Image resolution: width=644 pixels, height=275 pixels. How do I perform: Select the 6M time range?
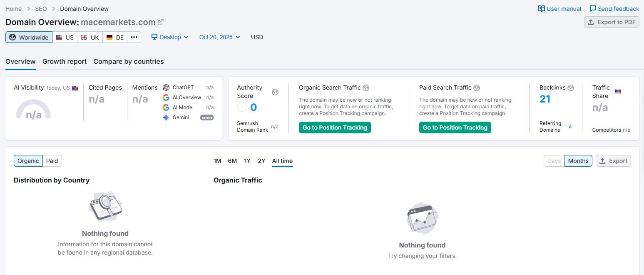pyautogui.click(x=232, y=161)
